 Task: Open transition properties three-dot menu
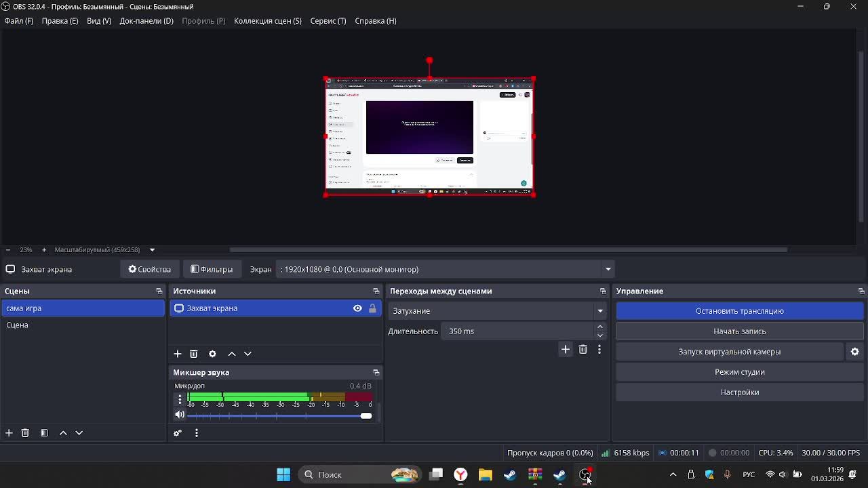tap(599, 349)
